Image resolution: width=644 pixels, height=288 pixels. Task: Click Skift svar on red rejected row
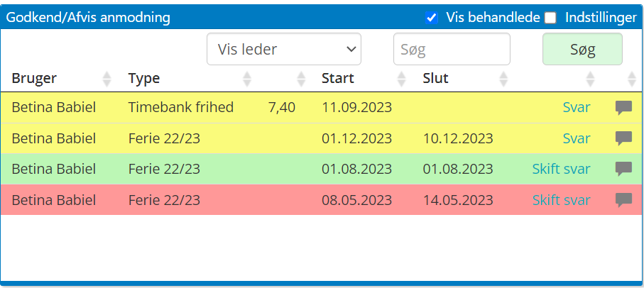tap(561, 200)
